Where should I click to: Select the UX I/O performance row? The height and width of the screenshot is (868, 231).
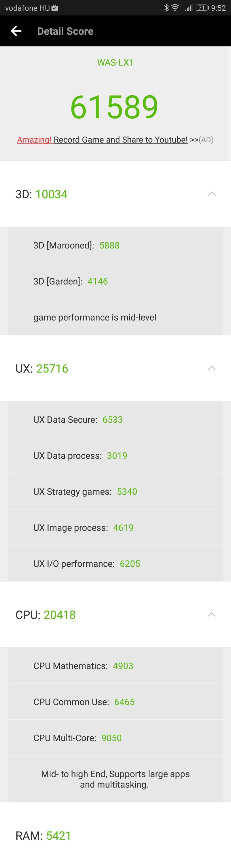115,563
